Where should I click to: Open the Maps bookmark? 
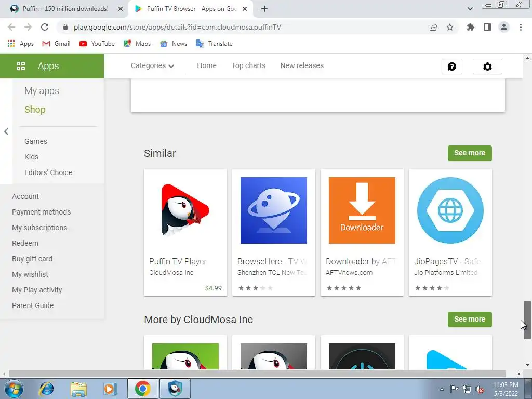(x=137, y=44)
